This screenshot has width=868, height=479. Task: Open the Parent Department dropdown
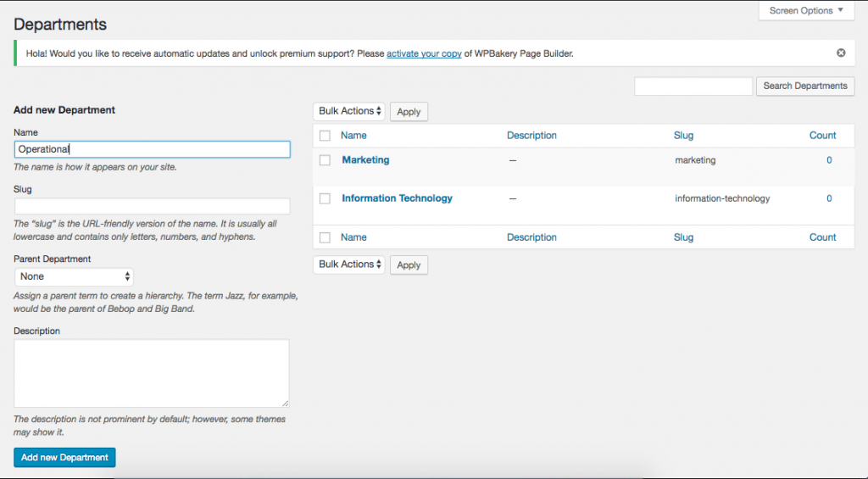coord(74,276)
